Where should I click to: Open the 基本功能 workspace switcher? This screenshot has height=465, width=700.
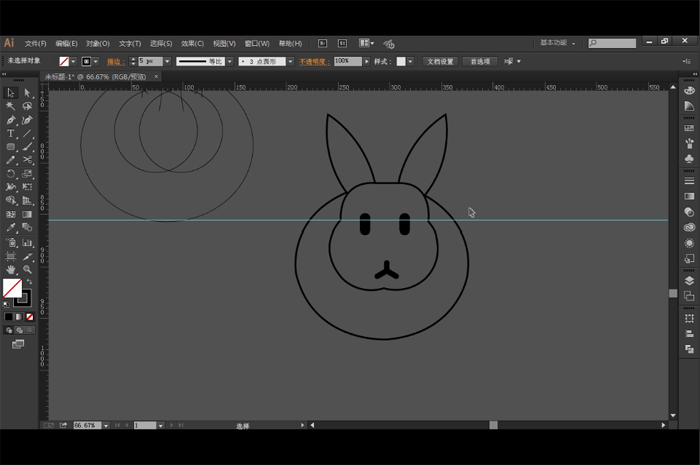[x=556, y=43]
